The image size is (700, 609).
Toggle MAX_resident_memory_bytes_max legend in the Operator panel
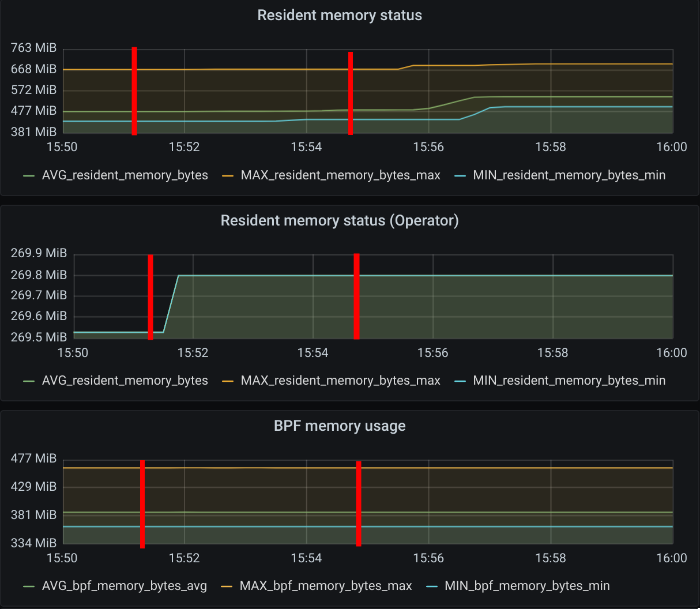coord(340,381)
